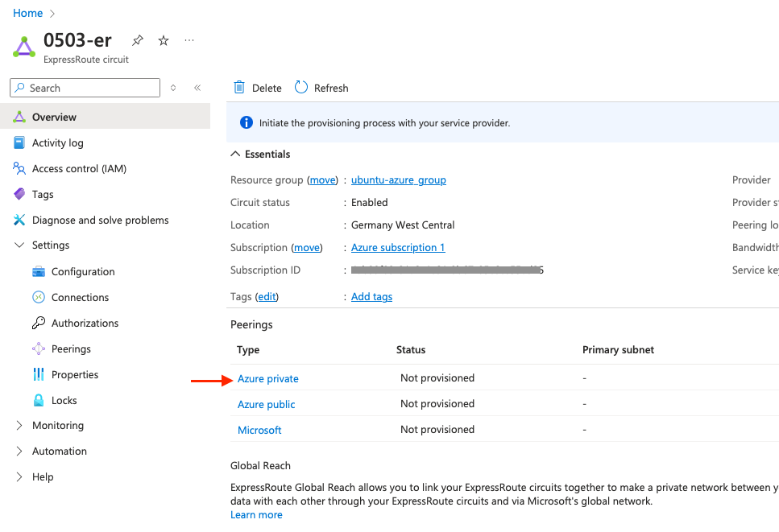Click the search magnifier icon
The height and width of the screenshot is (532, 779).
(x=19, y=88)
